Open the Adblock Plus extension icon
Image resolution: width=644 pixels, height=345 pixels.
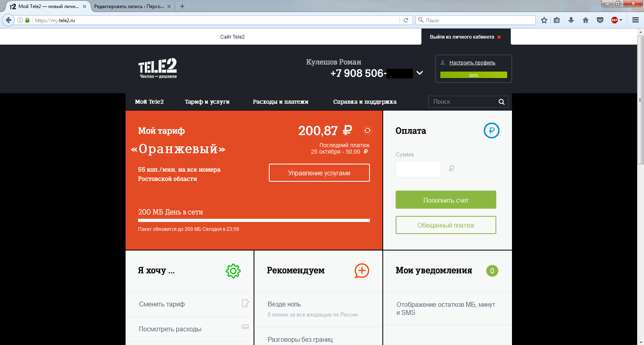[614, 20]
